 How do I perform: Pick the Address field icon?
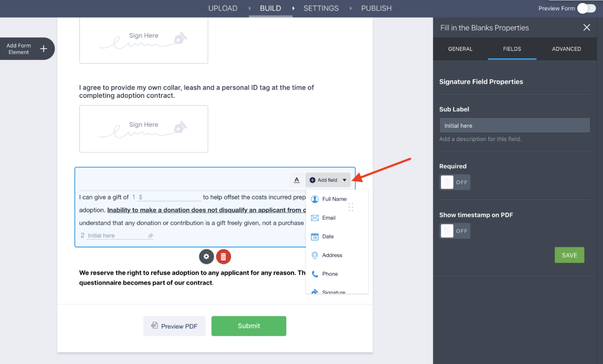coord(315,255)
